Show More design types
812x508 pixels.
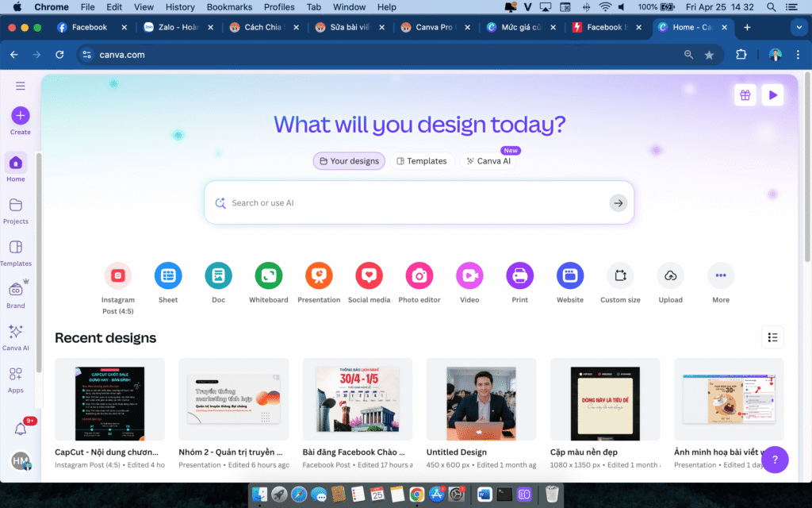tap(720, 275)
